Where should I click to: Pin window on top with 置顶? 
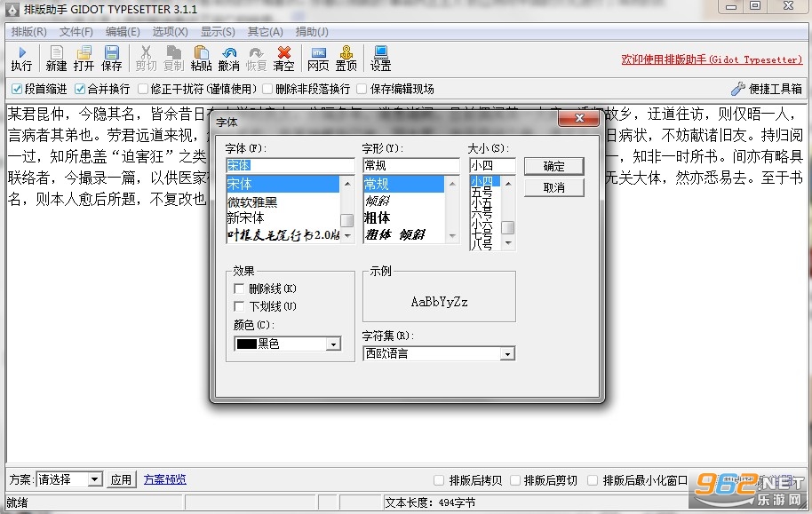coord(346,59)
